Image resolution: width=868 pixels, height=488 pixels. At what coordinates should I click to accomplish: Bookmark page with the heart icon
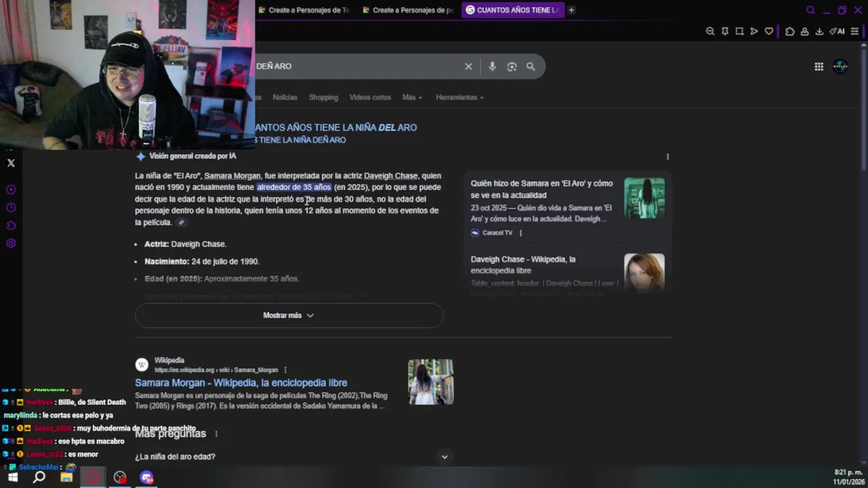point(768,31)
